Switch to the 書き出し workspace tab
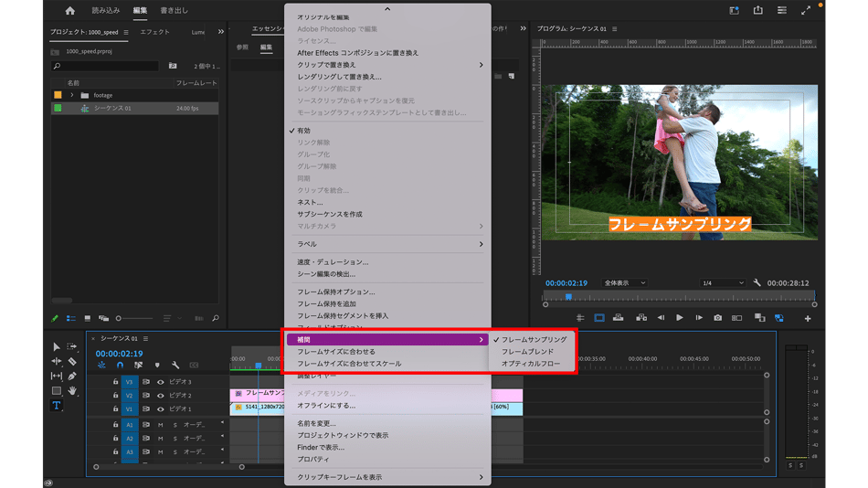 tap(174, 11)
